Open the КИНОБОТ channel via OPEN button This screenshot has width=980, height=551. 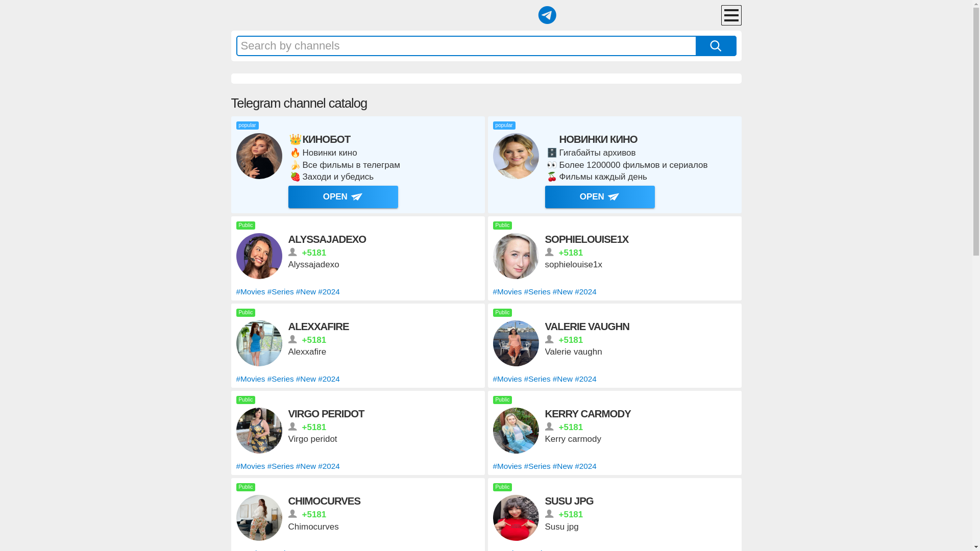click(343, 197)
